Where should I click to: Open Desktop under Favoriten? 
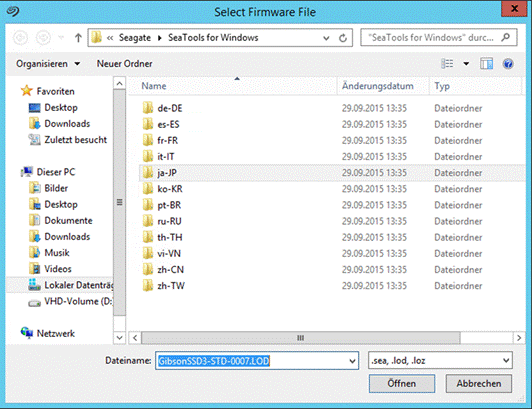point(53,108)
